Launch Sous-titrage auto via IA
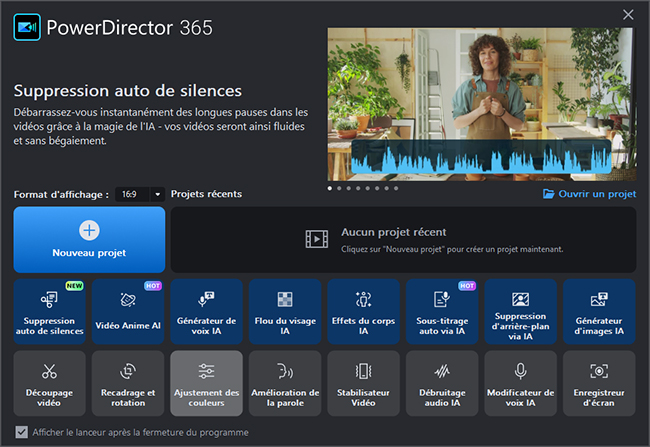 click(442, 311)
